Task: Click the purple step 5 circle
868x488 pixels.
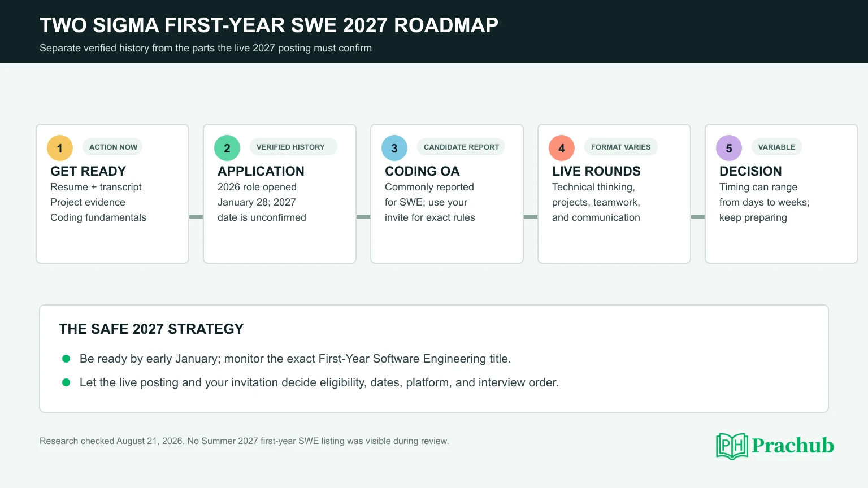Action: (x=729, y=148)
